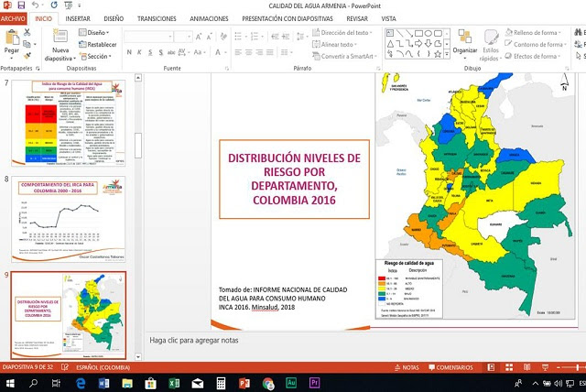Click the Format Painter brush icon
Image resolution: width=586 pixels, height=392 pixels.
tap(29, 56)
